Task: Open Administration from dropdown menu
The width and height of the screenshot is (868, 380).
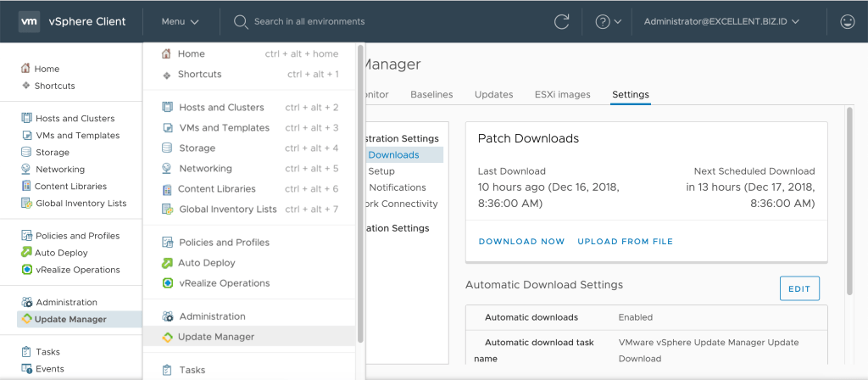Action: pyautogui.click(x=212, y=316)
